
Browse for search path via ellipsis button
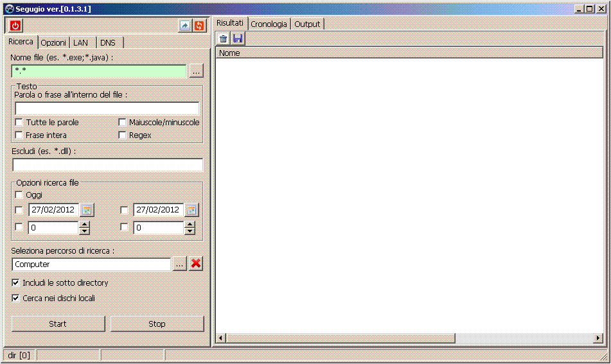click(180, 264)
